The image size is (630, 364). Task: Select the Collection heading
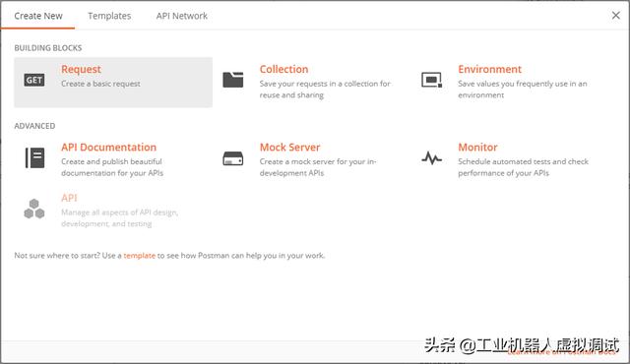[x=283, y=69]
